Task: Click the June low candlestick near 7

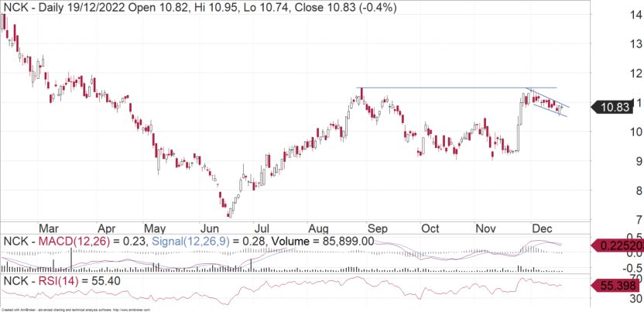Action: pyautogui.click(x=230, y=214)
